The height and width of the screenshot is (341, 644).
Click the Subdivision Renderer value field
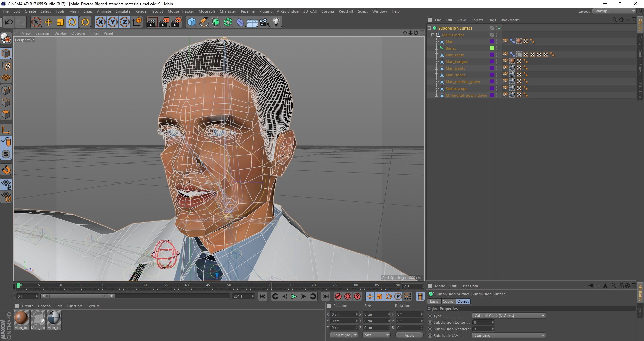[x=483, y=329]
